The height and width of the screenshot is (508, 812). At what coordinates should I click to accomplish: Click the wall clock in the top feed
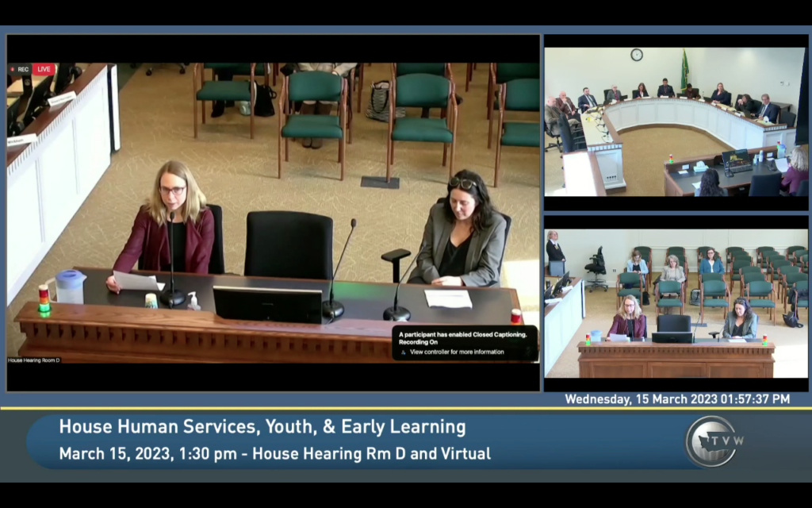[637, 55]
